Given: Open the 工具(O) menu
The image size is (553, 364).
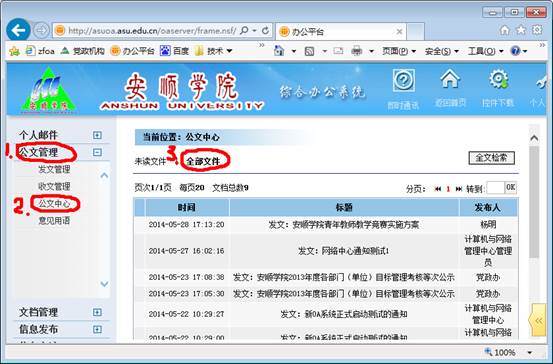Looking at the screenshot, I should tap(486, 51).
